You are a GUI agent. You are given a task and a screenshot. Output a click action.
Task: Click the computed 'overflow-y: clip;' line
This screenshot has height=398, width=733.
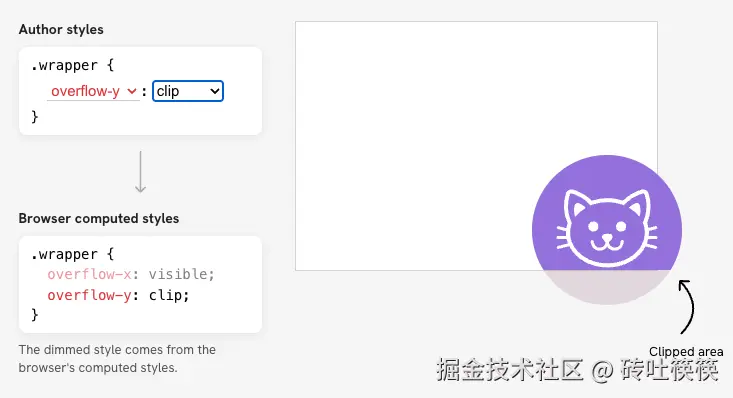(x=118, y=295)
